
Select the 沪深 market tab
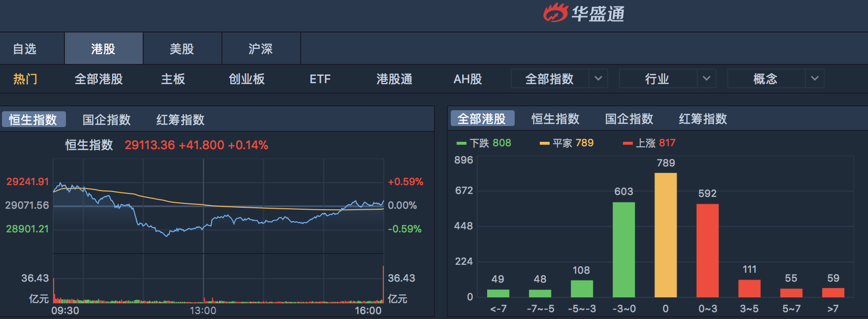click(x=261, y=49)
